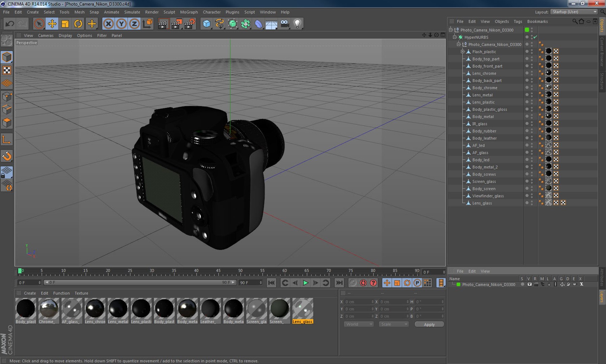Render the active view

click(163, 24)
